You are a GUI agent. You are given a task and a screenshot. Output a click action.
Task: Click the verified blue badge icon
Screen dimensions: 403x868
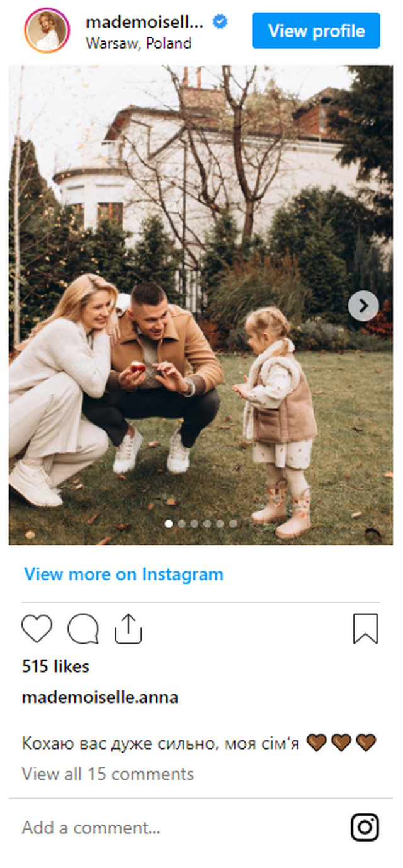click(220, 23)
